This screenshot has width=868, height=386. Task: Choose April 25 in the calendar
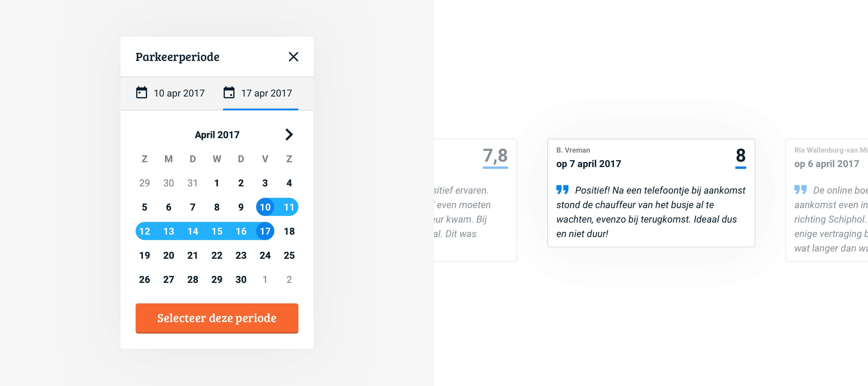point(289,255)
